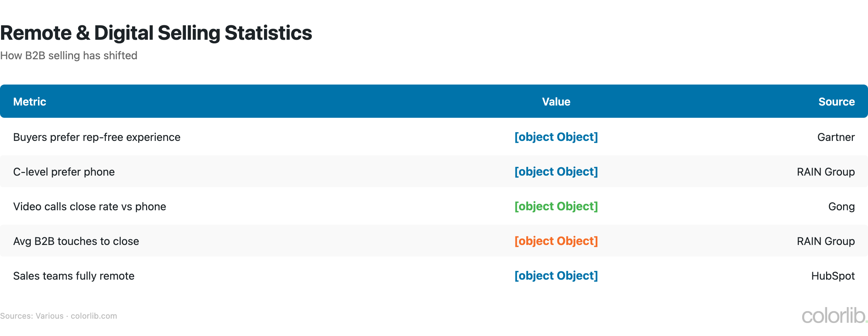Screen dimensions: 868x336
Task: Click the 'Avg B2B touches to close' label
Action: pos(76,241)
